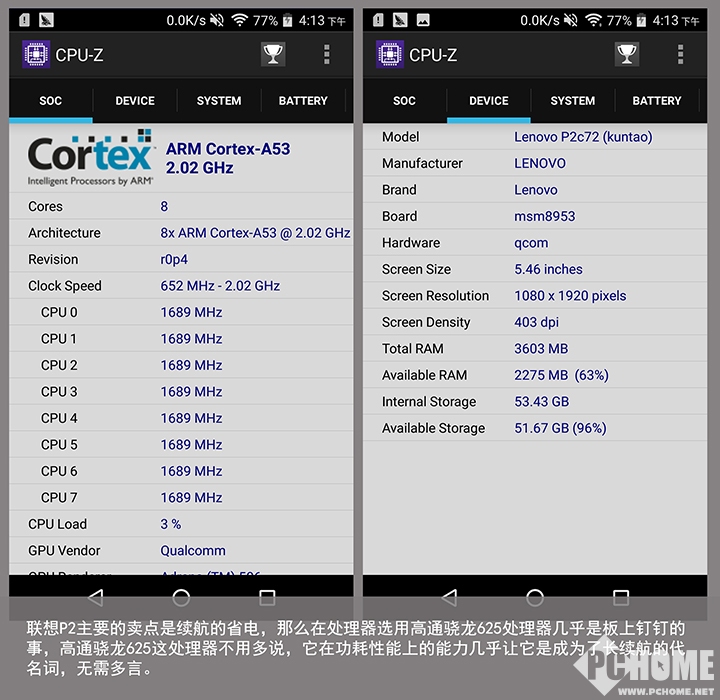Tap the Cores row value 8
The height and width of the screenshot is (700, 720).
[x=164, y=206]
